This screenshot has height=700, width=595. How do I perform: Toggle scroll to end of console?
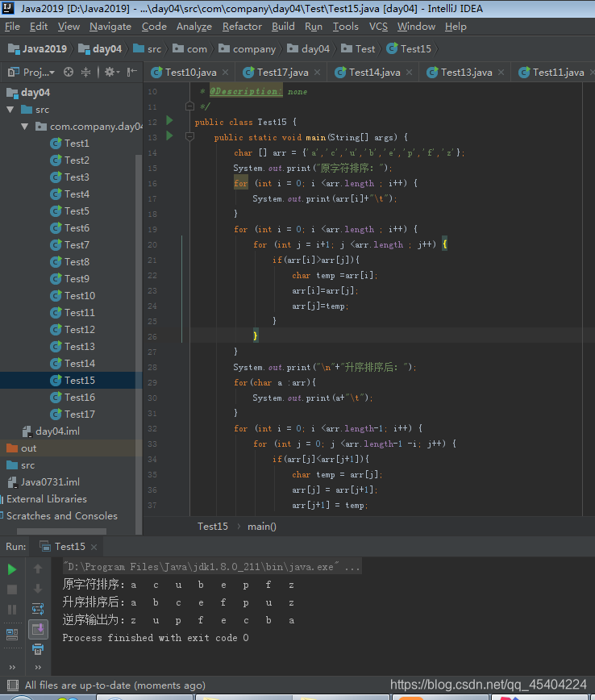38,629
